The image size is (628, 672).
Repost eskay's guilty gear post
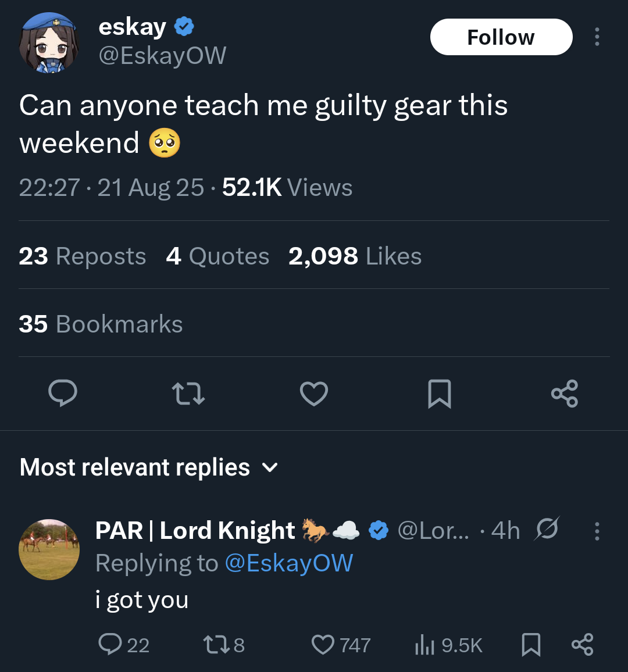pos(188,394)
